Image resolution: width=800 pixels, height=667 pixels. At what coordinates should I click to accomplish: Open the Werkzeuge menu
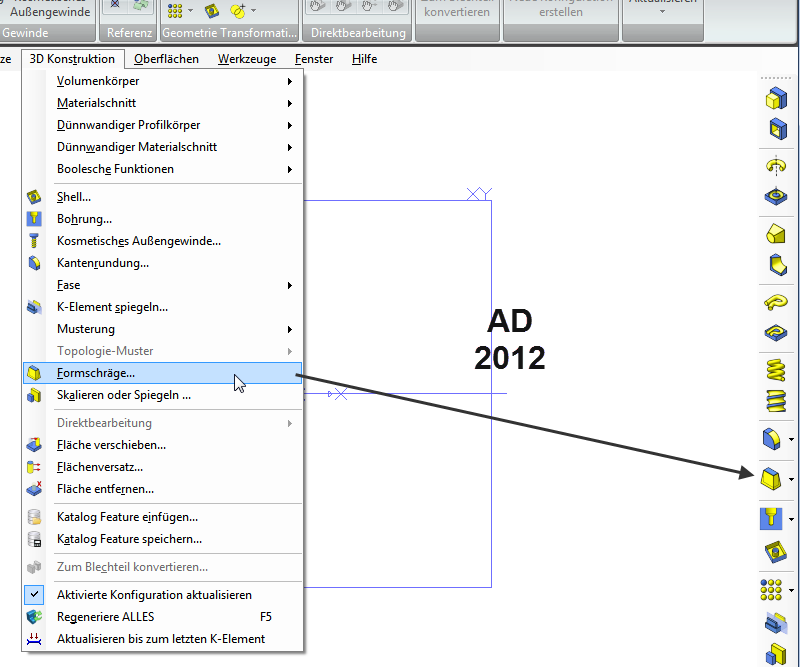pos(247,59)
